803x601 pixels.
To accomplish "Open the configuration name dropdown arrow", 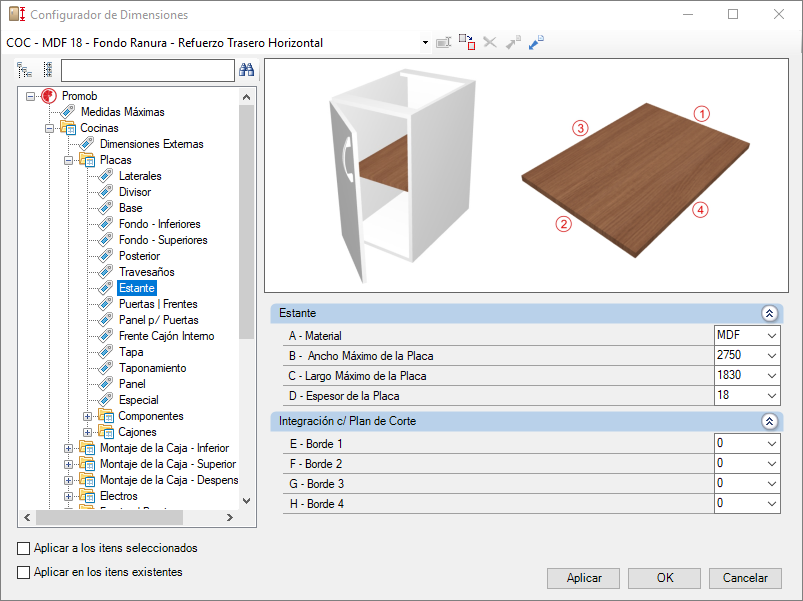I will pos(425,43).
